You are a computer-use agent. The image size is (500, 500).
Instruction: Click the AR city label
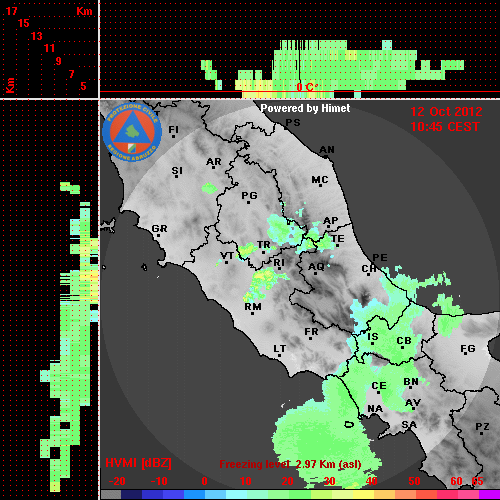[x=214, y=162]
